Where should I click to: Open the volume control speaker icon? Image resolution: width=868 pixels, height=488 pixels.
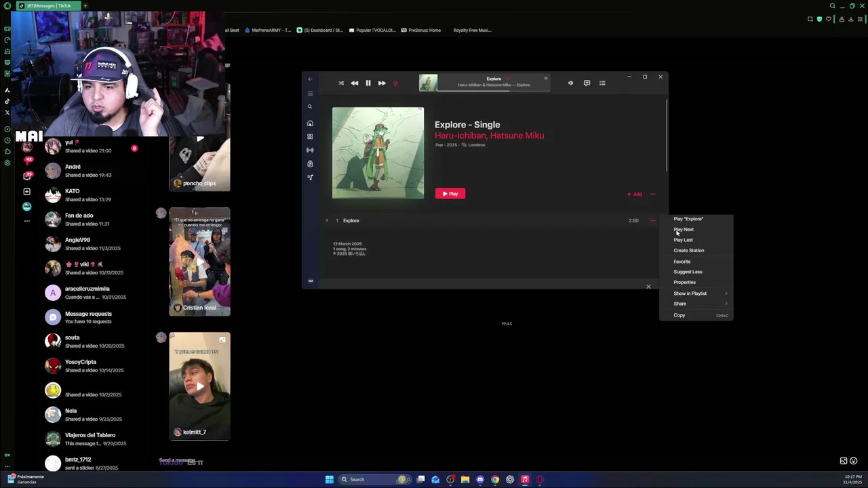coord(570,83)
